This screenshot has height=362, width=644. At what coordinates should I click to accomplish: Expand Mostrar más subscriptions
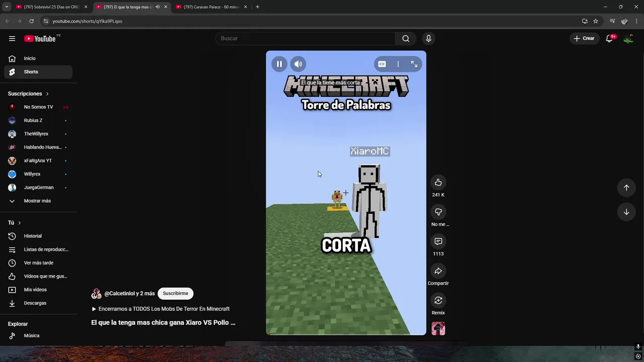click(x=38, y=201)
